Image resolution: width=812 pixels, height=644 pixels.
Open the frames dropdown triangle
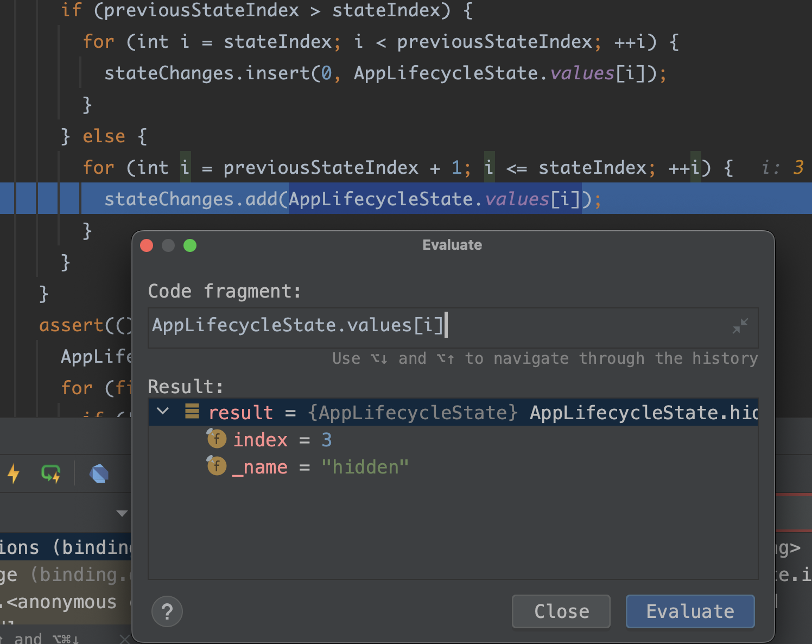click(122, 513)
